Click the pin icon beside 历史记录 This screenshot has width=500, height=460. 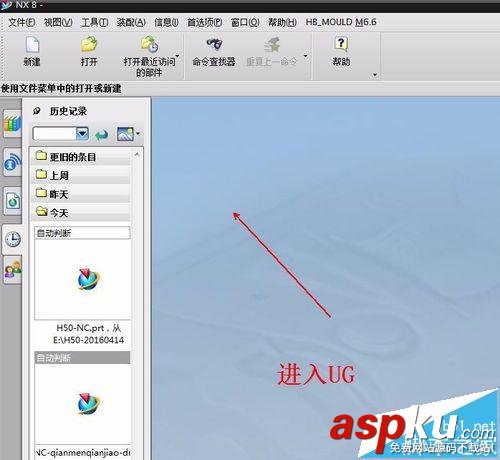(x=37, y=111)
